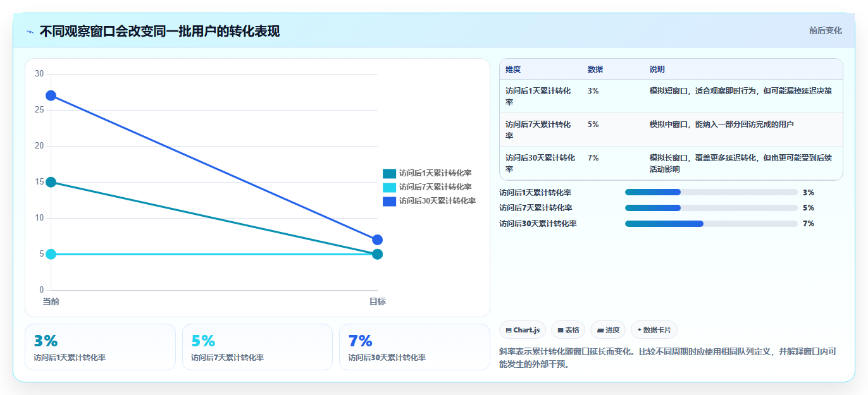868x395 pixels.
Task: Toggle the 访问后7天累计转化率 legend swatch
Action: click(x=389, y=187)
